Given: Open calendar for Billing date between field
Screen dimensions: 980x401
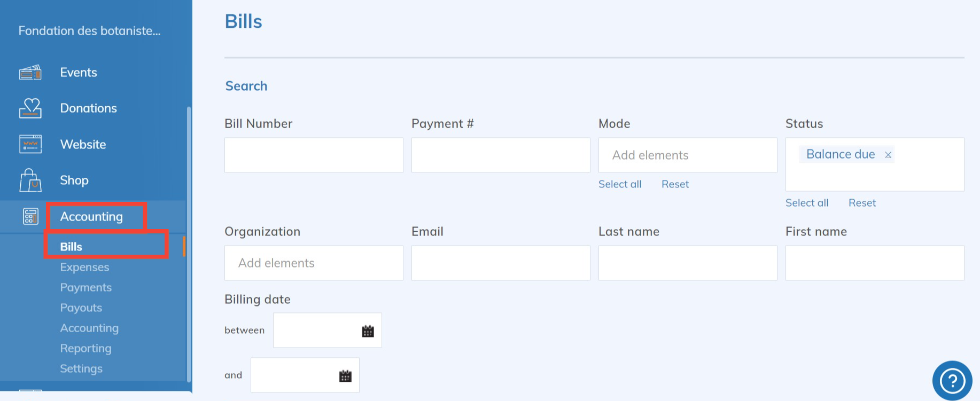Looking at the screenshot, I should click(x=368, y=331).
